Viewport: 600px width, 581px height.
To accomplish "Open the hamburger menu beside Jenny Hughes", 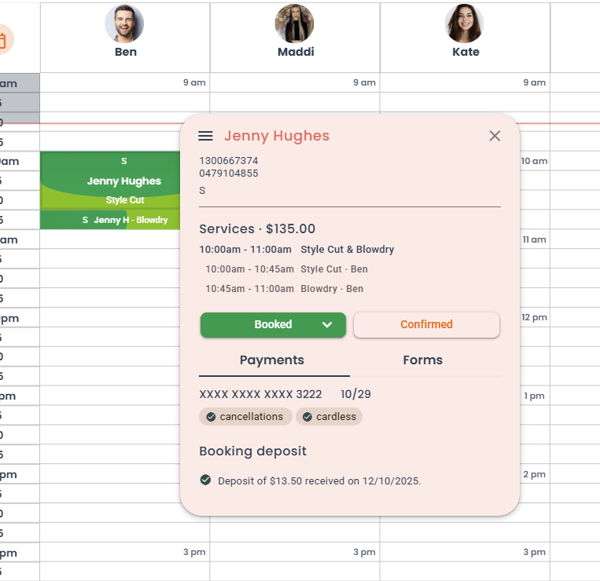I will 206,136.
